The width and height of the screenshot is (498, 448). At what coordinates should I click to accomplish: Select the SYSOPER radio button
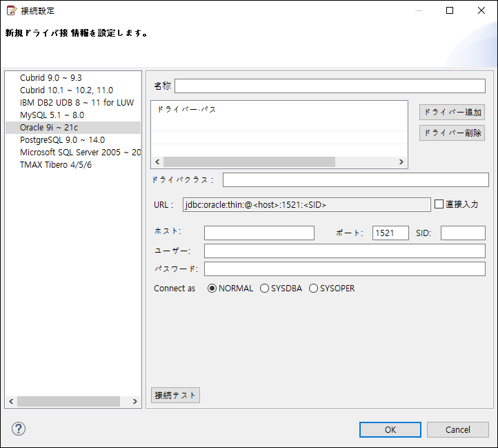(313, 289)
